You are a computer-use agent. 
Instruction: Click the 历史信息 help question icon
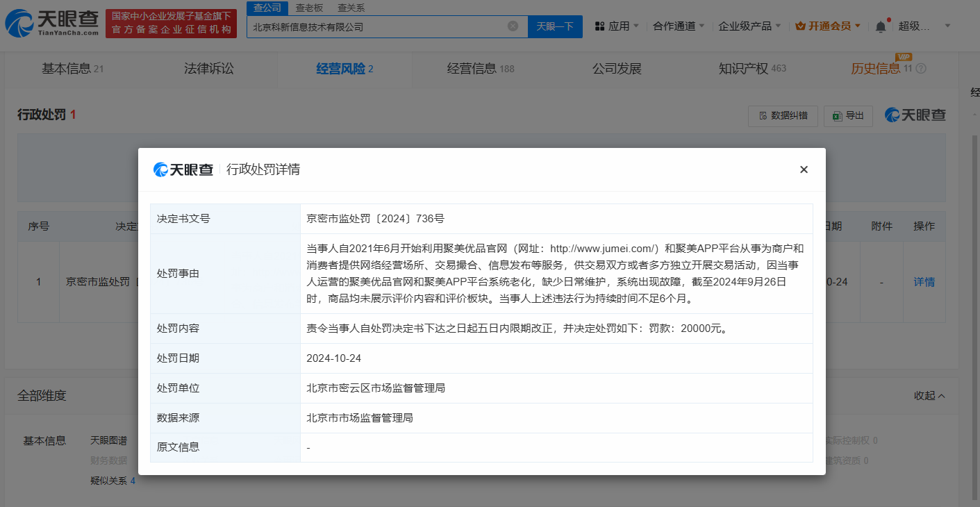921,69
